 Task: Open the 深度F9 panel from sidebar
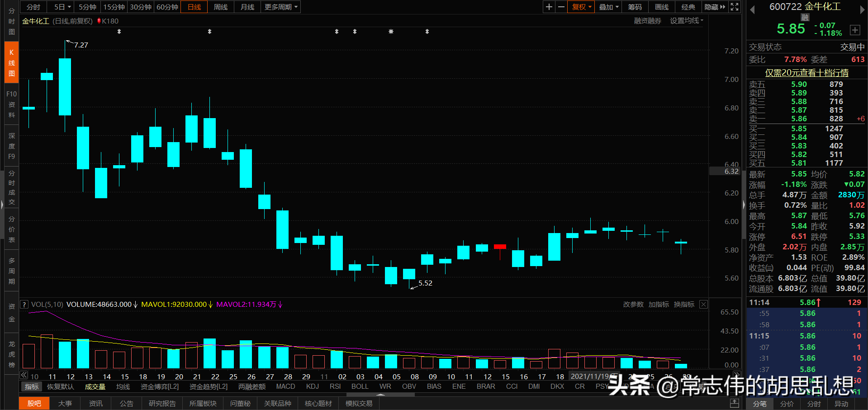[x=11, y=146]
